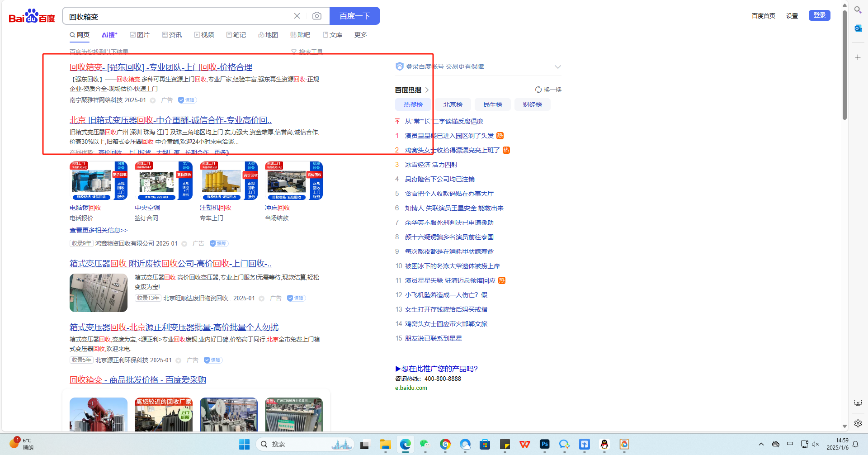Click the page vertical scrollbar thumb
Viewport: 868px width, 455px height.
[844, 63]
